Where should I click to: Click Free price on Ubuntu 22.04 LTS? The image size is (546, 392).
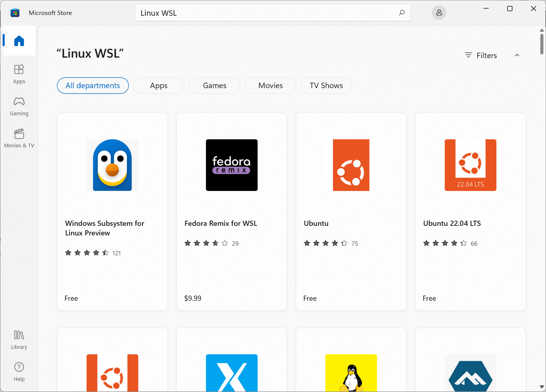point(429,298)
